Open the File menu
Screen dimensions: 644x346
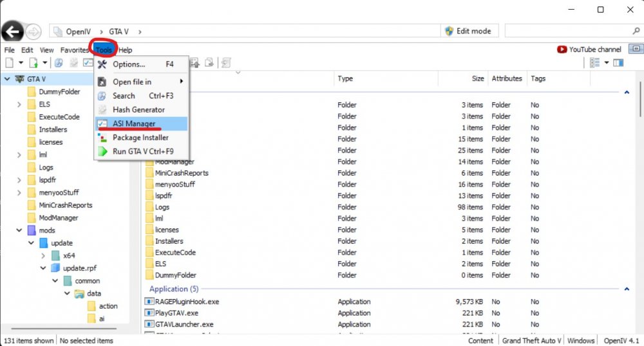[10, 50]
